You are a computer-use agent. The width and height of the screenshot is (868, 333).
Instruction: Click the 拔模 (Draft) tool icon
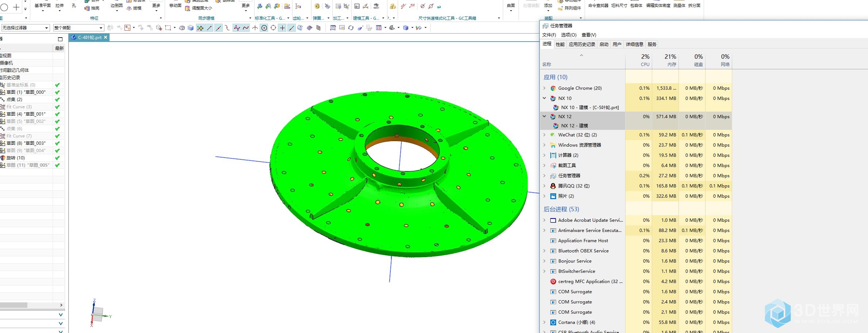129,8
